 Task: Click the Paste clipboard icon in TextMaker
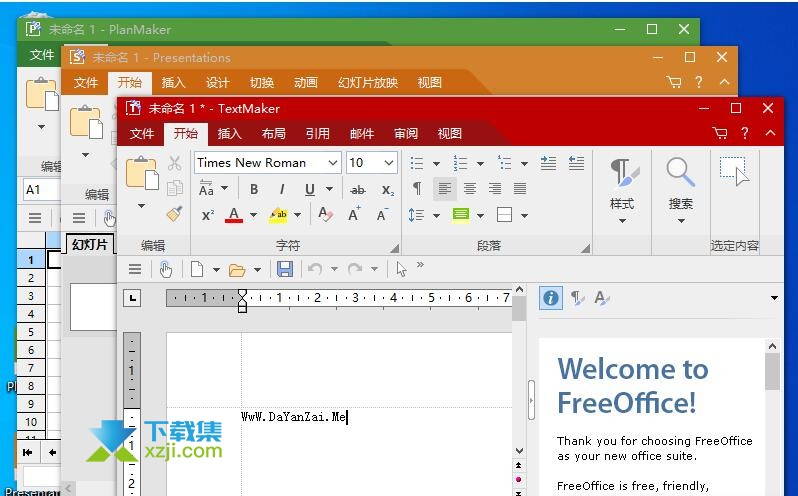tap(142, 173)
